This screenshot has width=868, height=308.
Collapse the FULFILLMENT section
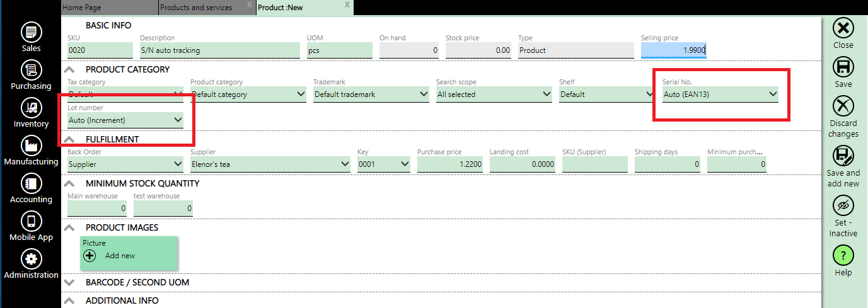[x=70, y=140]
